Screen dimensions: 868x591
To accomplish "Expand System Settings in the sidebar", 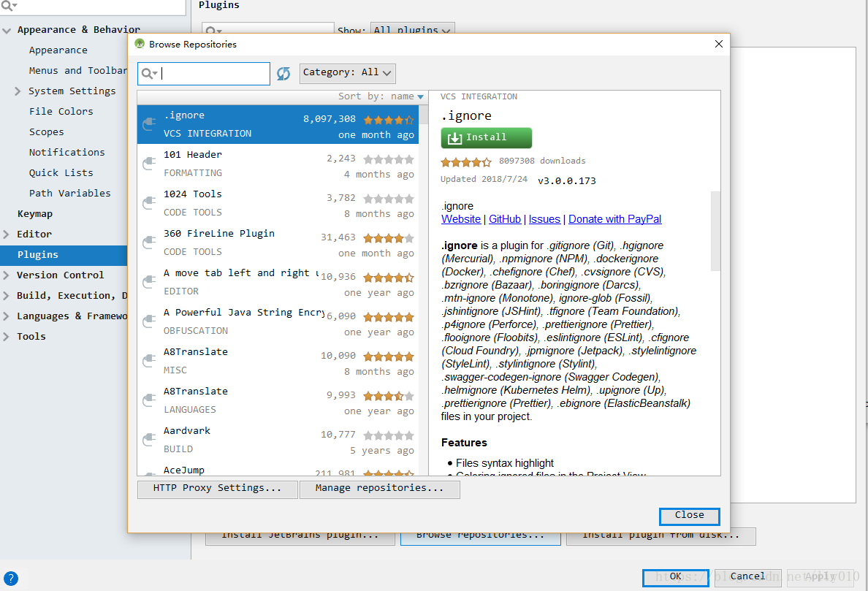I will click(x=18, y=91).
